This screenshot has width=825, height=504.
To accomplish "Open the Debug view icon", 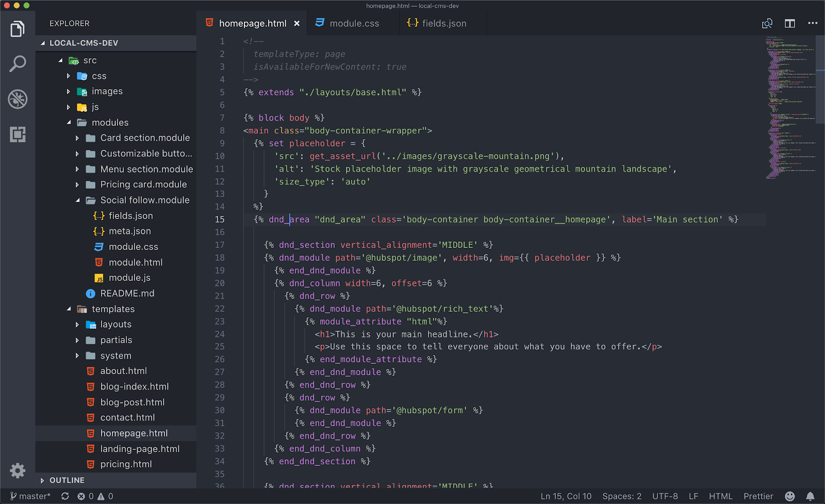I will (x=18, y=99).
